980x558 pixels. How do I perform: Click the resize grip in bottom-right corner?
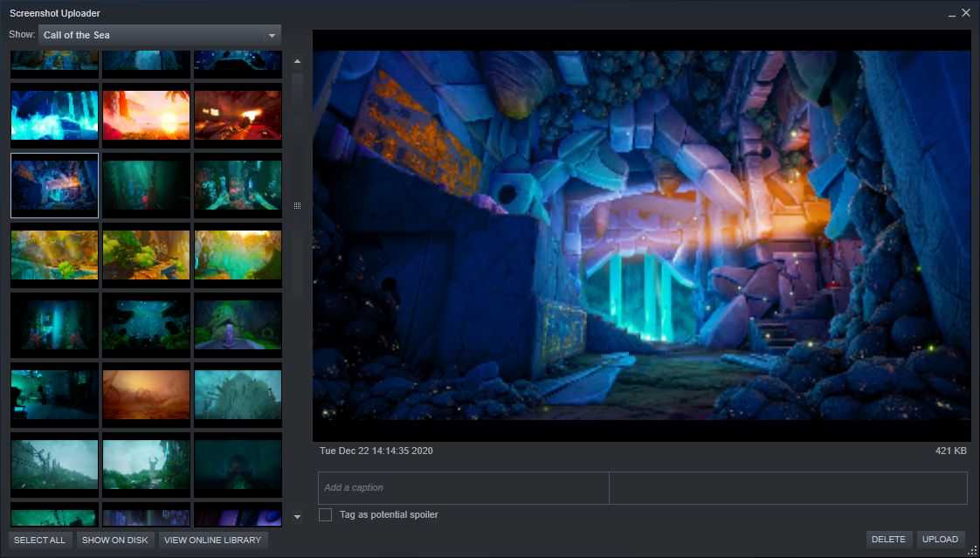(972, 550)
